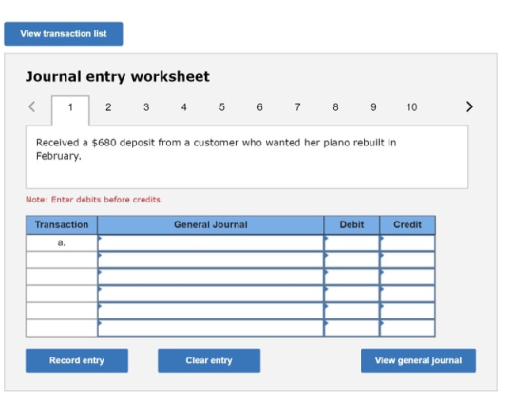Open second row General Journal account dropdown
Viewport: 532px width, 405px height.
click(210, 260)
